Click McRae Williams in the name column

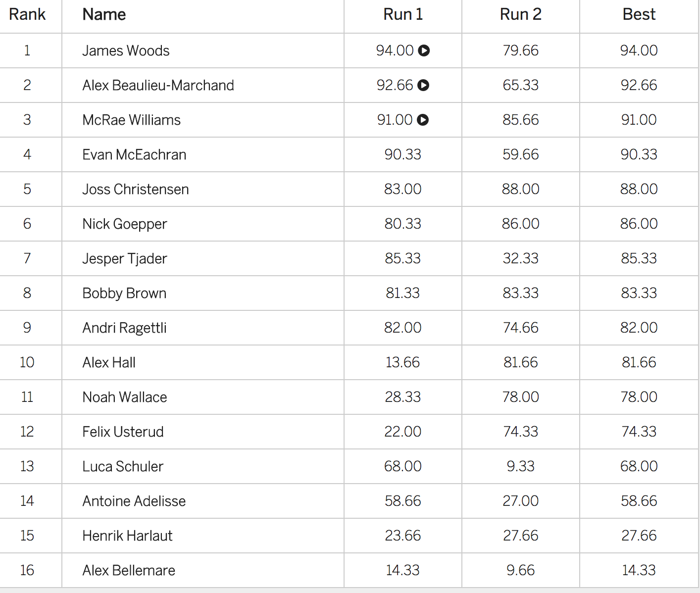(131, 120)
